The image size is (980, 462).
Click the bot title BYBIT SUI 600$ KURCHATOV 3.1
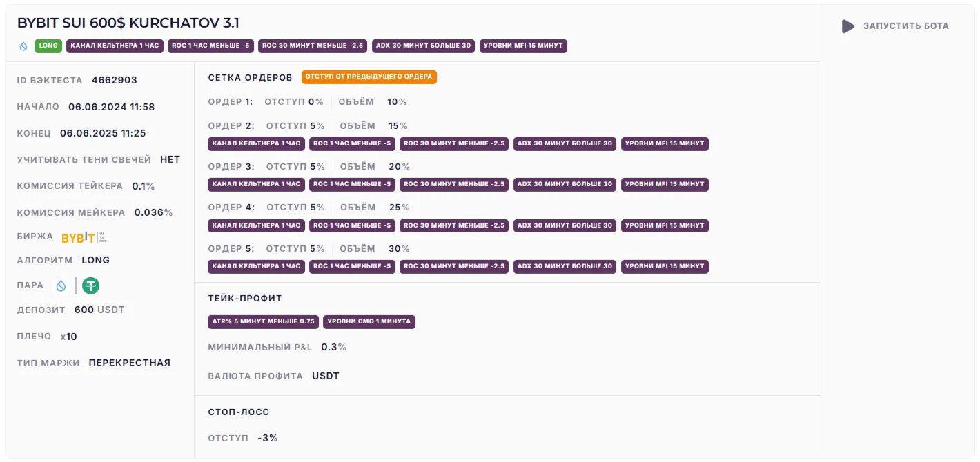[128, 23]
